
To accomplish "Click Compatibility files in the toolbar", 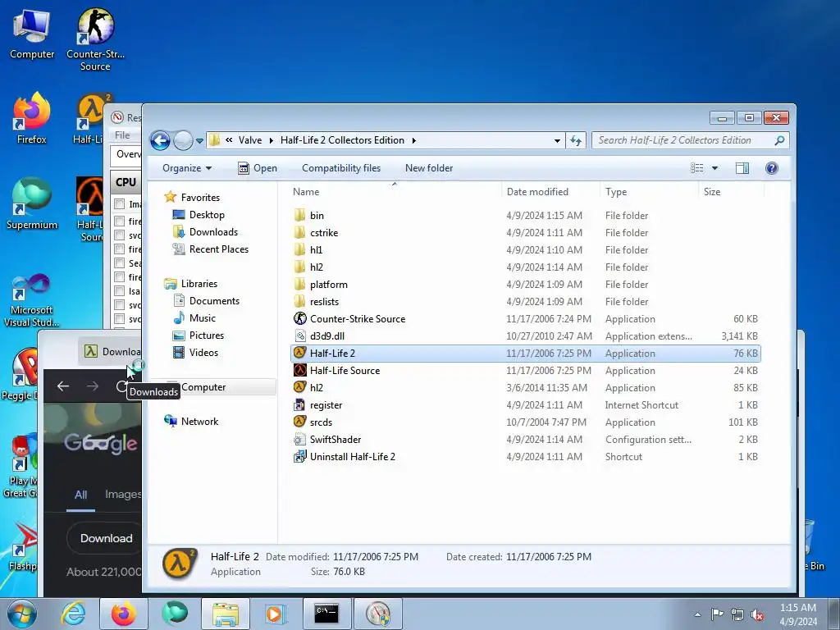I will [x=341, y=168].
